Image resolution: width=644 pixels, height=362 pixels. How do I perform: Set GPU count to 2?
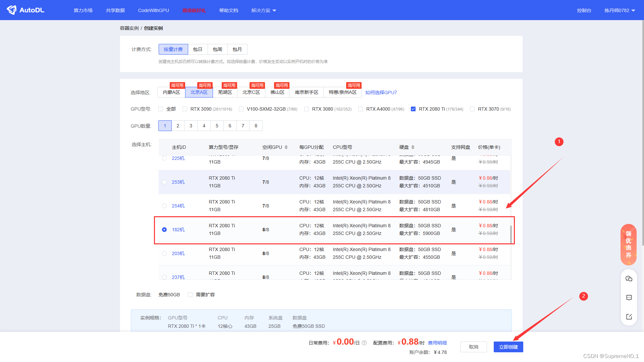tap(178, 126)
